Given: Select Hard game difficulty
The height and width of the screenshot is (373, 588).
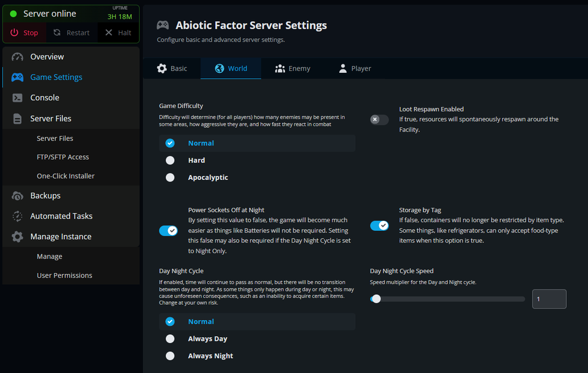Looking at the screenshot, I should (258, 160).
